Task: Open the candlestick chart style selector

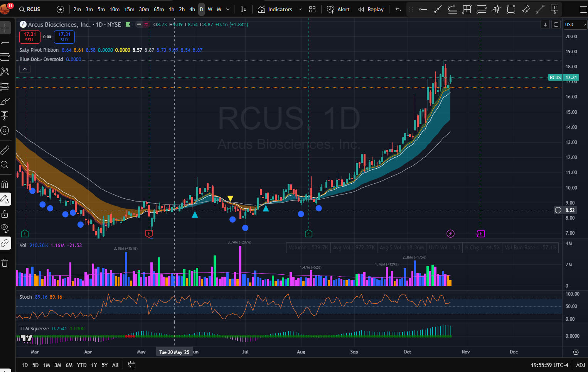Action: (243, 9)
